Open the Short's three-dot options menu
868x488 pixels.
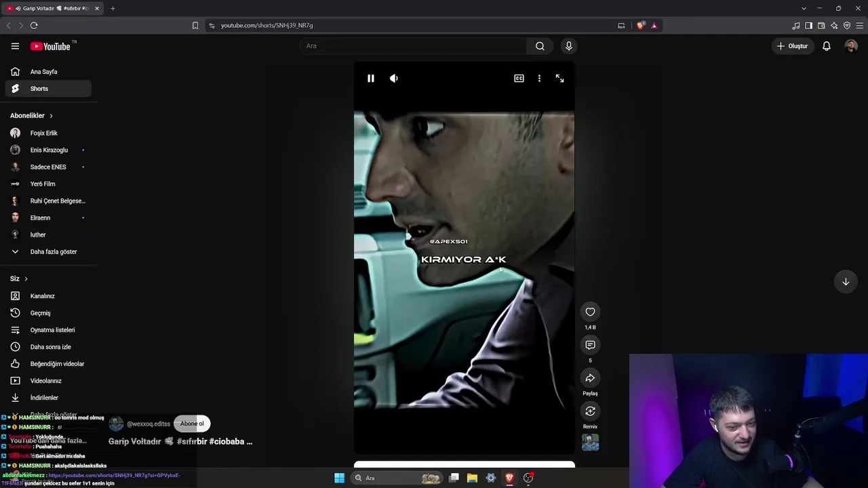(539, 79)
